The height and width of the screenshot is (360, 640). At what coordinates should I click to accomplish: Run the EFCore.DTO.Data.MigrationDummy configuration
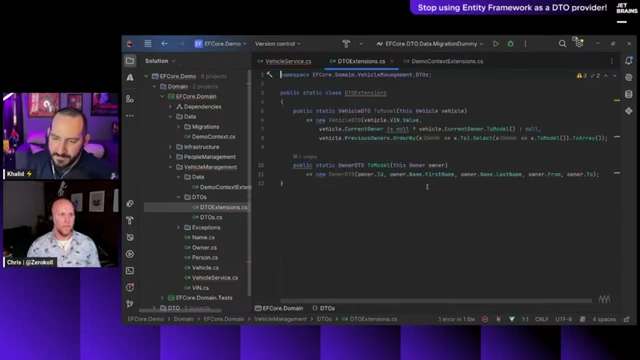[496, 44]
